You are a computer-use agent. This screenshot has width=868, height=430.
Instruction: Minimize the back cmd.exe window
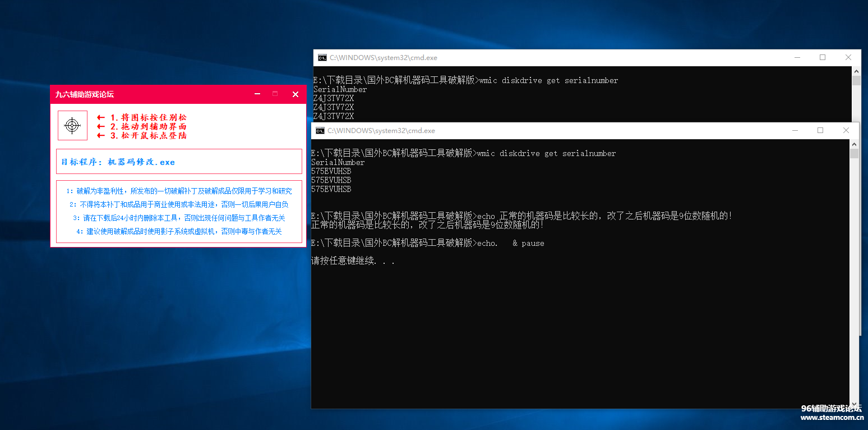pyautogui.click(x=797, y=58)
